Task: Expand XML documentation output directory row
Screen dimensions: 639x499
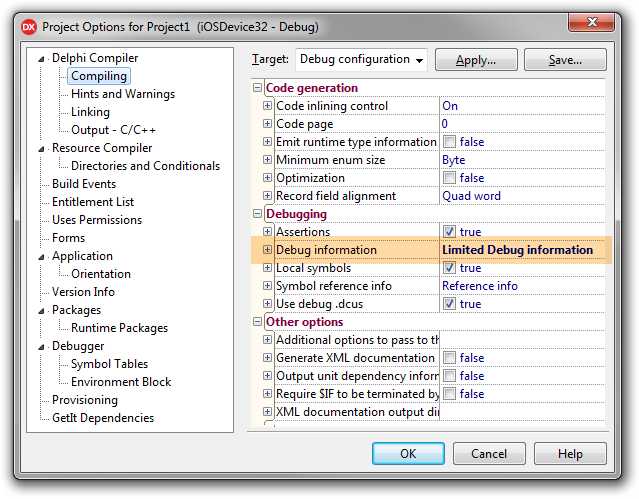Action: click(x=267, y=411)
